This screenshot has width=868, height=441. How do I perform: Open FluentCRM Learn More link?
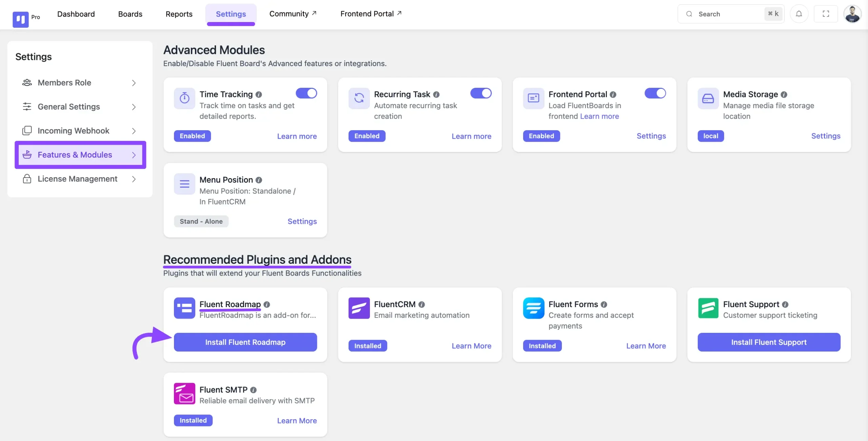pyautogui.click(x=471, y=346)
